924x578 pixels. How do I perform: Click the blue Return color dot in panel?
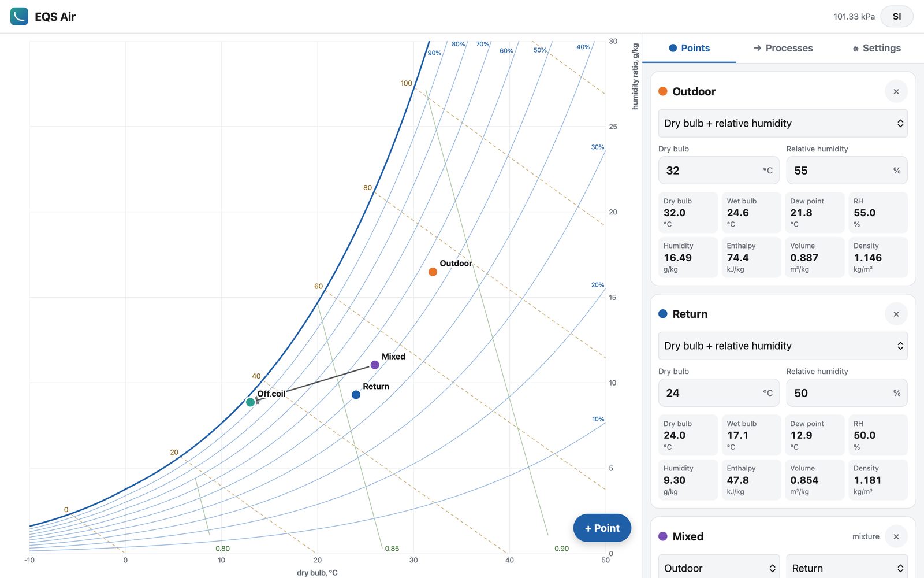(663, 314)
